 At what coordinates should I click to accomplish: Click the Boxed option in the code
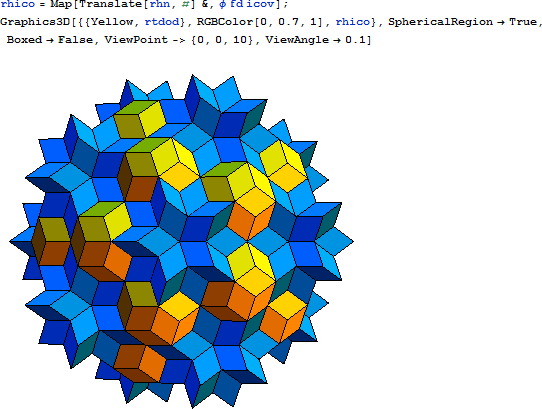click(24, 40)
